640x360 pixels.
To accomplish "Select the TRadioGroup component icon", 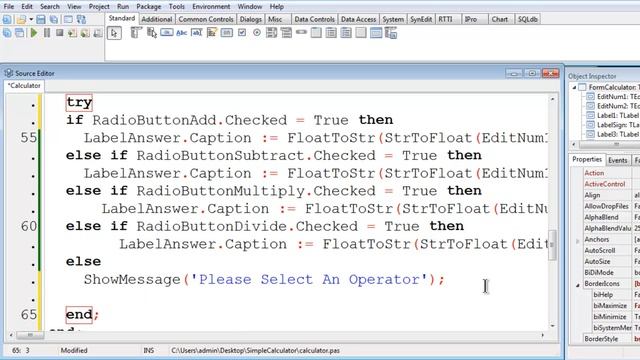I will tap(331, 33).
